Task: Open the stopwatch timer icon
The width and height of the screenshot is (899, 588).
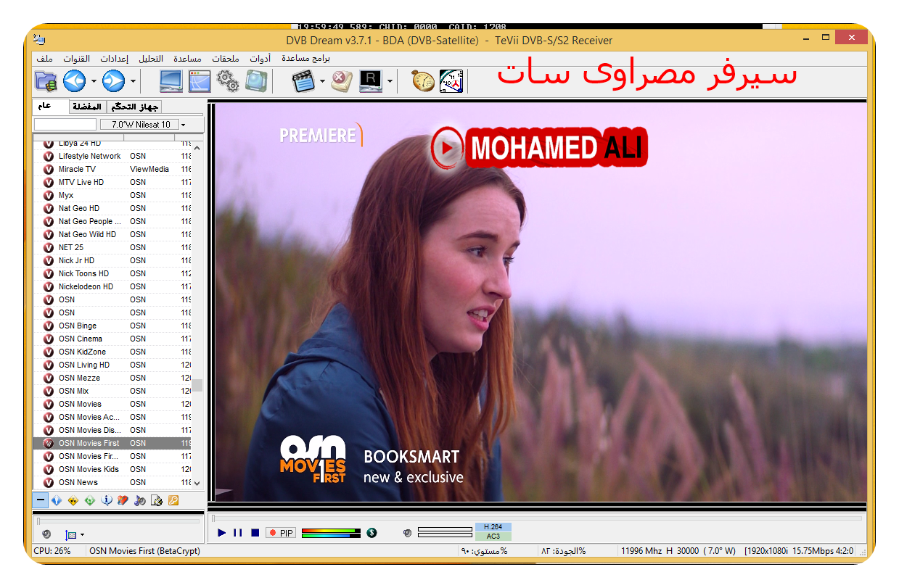Action: tap(423, 81)
